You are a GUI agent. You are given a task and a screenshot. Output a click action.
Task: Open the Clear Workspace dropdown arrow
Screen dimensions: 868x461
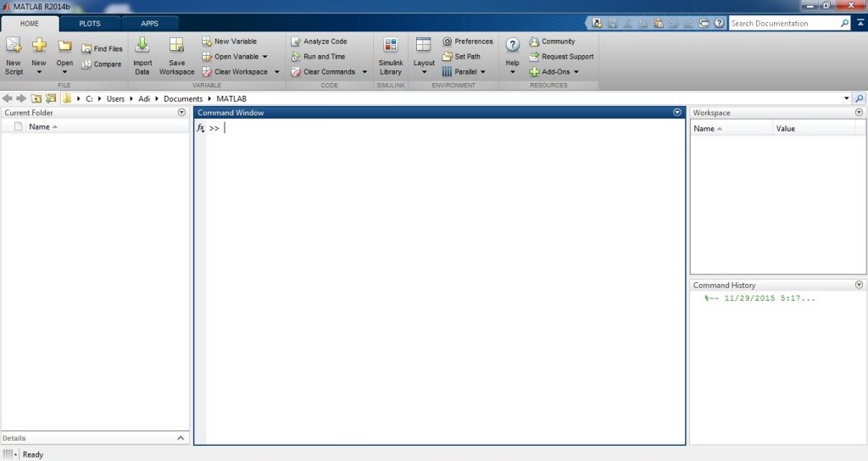click(x=276, y=72)
